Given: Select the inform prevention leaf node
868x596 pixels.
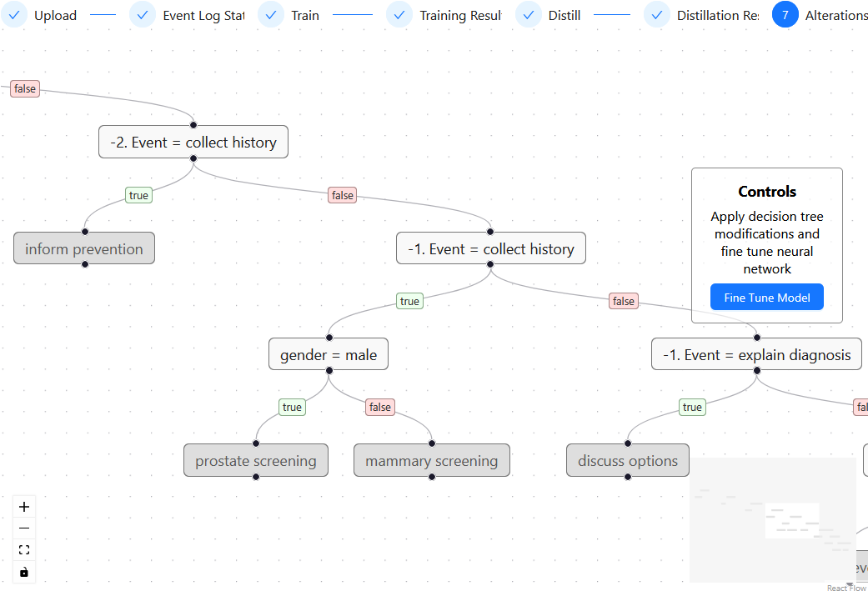Looking at the screenshot, I should point(83,248).
